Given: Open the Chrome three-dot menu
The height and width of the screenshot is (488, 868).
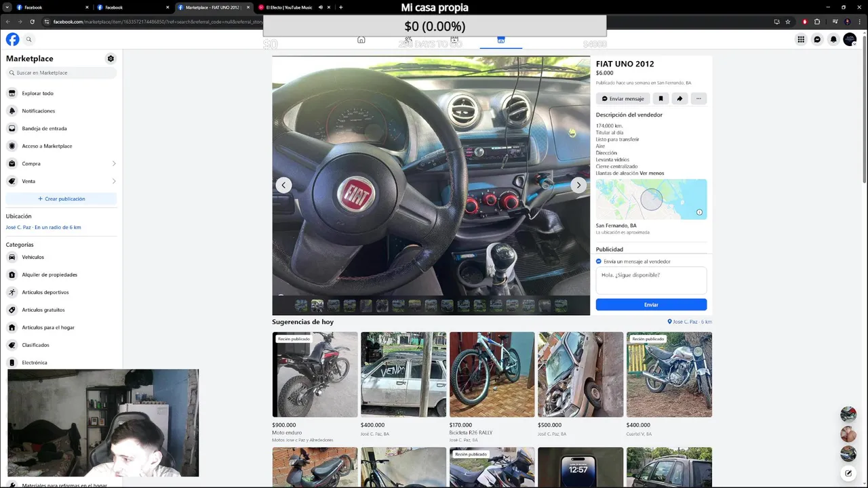Looking at the screenshot, I should (860, 22).
